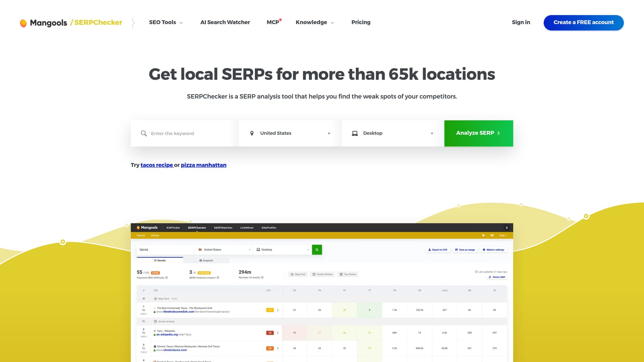Click the laptop device icon
The height and width of the screenshot is (362, 644).
pos(355,133)
